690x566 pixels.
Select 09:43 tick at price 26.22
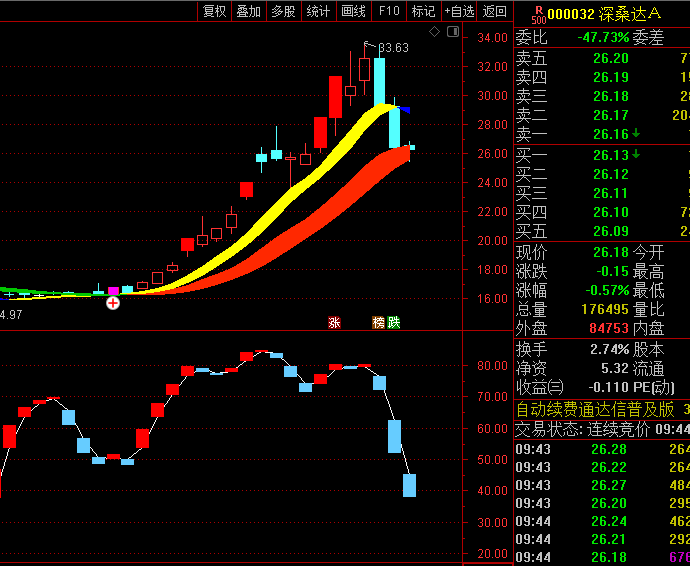coord(602,467)
